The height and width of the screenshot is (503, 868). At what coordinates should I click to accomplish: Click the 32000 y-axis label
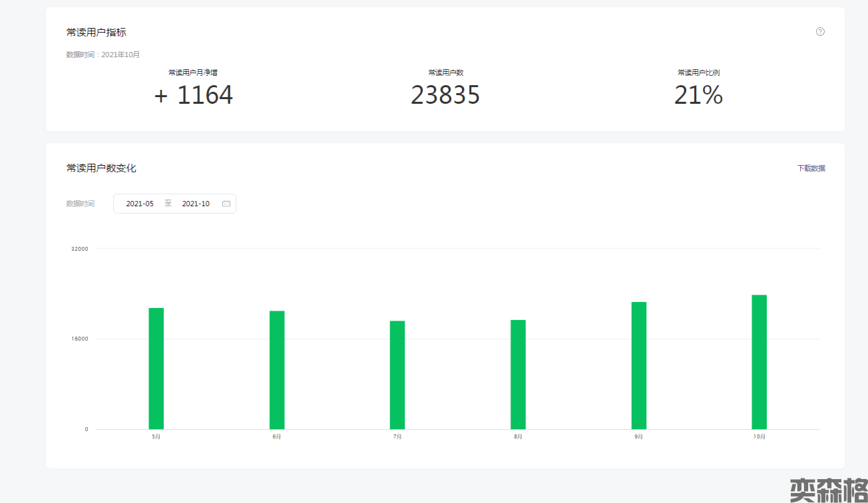[x=80, y=249]
